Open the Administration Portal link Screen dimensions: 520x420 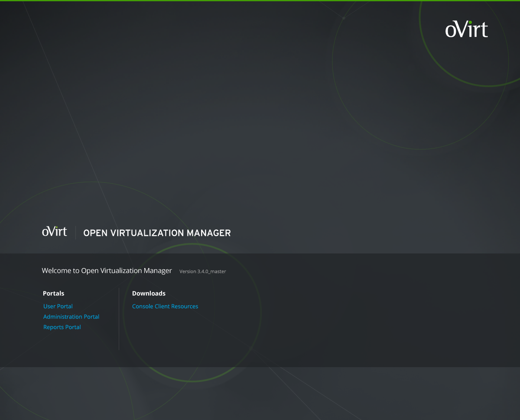[71, 317]
